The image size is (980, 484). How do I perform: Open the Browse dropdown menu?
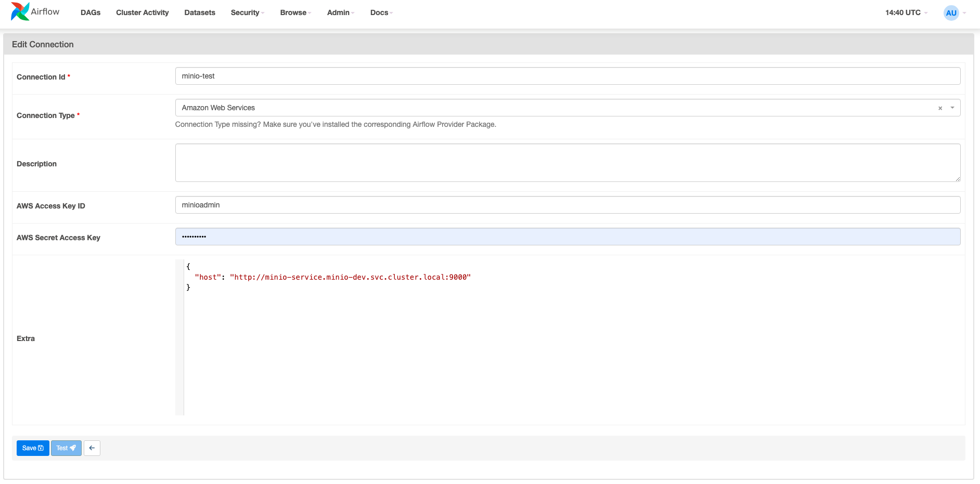coord(292,12)
